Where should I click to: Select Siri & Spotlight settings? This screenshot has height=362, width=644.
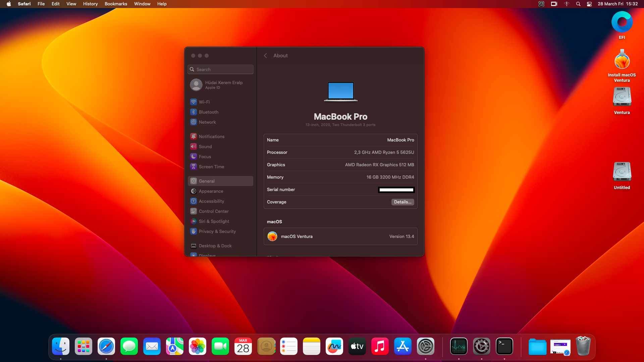click(214, 221)
